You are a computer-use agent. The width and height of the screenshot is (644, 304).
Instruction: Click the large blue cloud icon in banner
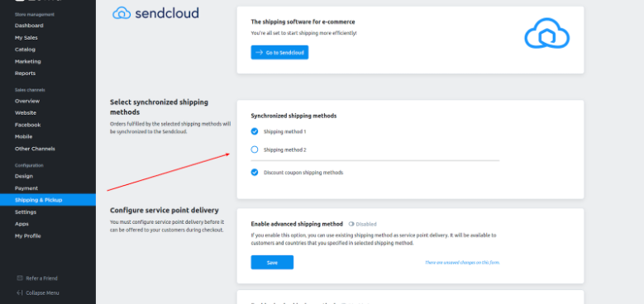546,34
